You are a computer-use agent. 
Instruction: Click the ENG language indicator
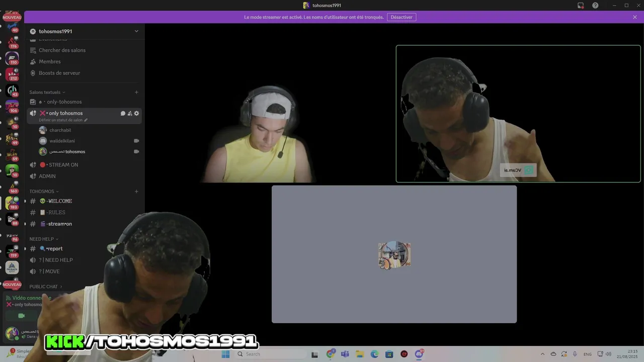coord(588,354)
